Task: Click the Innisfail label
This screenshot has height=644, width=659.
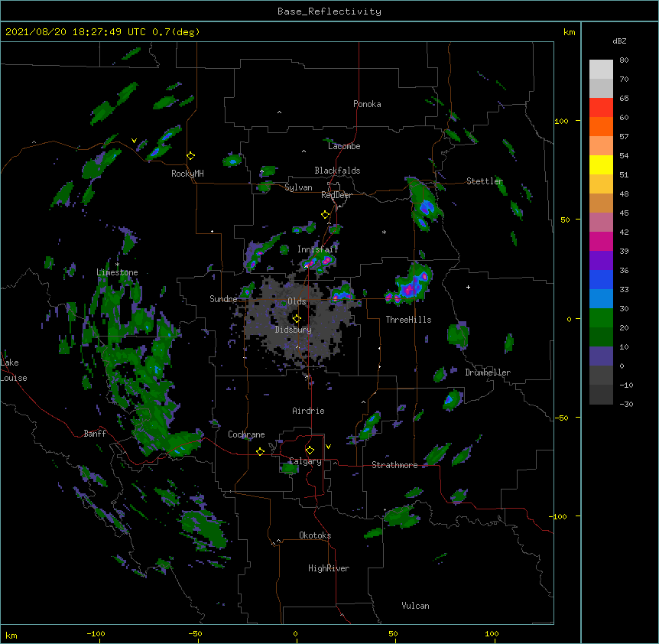Action: coord(317,249)
